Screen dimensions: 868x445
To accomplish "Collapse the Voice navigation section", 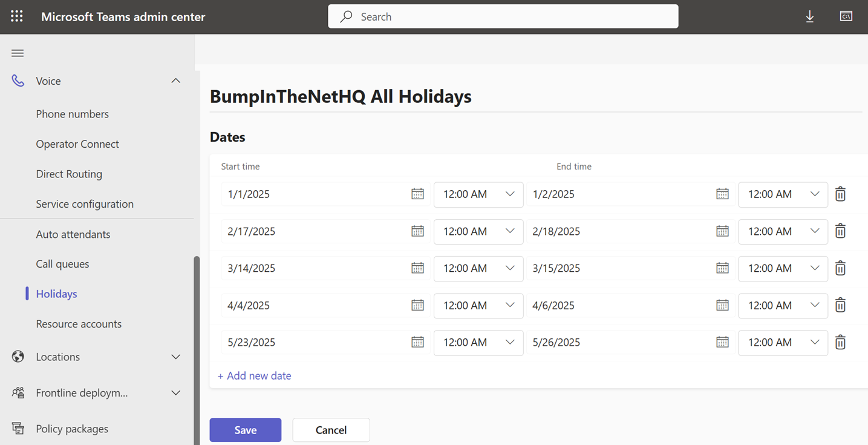I will point(175,81).
